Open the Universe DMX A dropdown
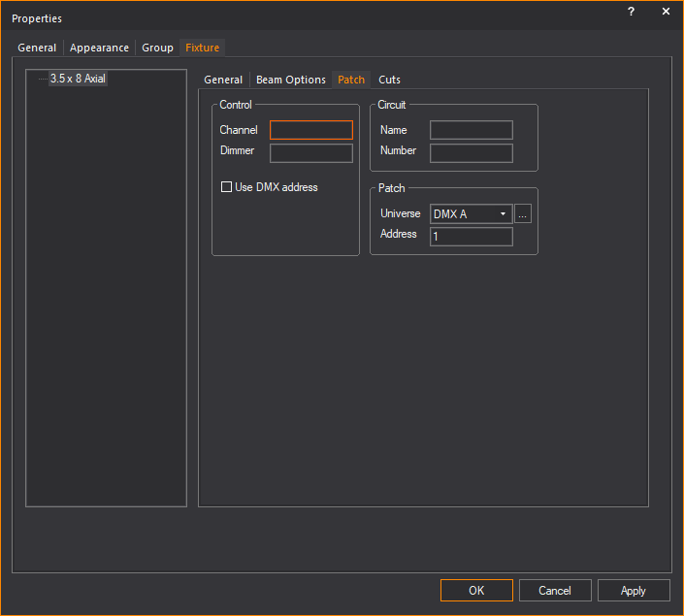 point(471,214)
